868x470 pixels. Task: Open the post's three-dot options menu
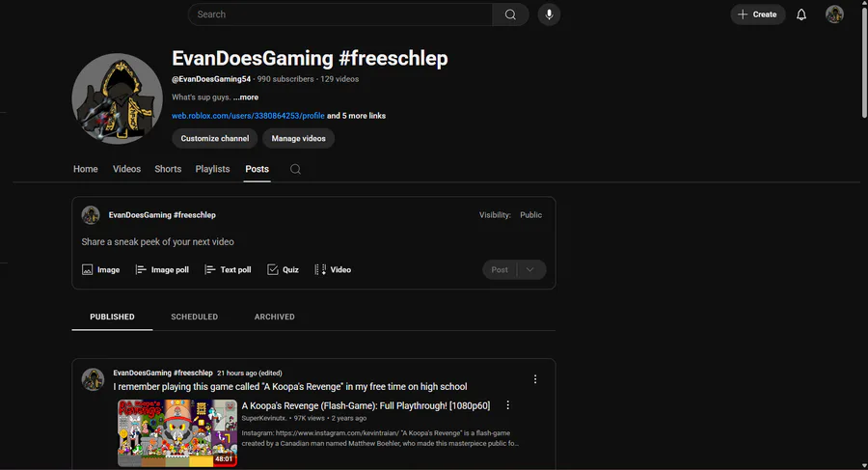coord(534,379)
